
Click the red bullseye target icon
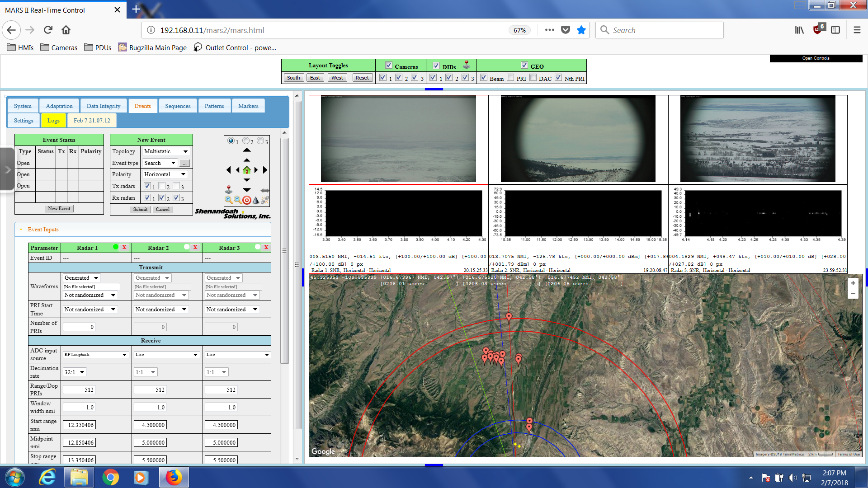click(x=246, y=200)
